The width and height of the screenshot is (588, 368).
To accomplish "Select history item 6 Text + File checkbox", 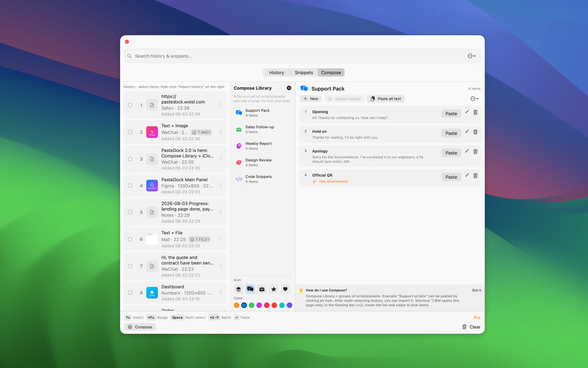I will point(130,239).
